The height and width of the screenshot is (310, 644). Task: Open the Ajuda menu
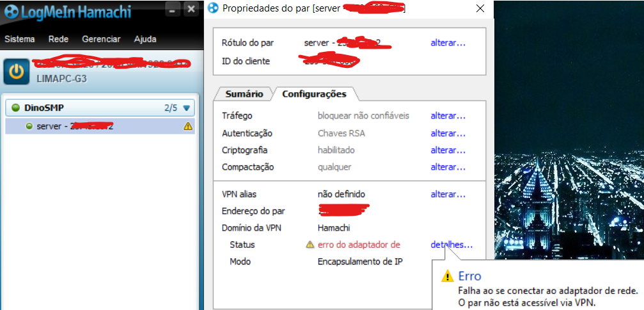point(145,39)
